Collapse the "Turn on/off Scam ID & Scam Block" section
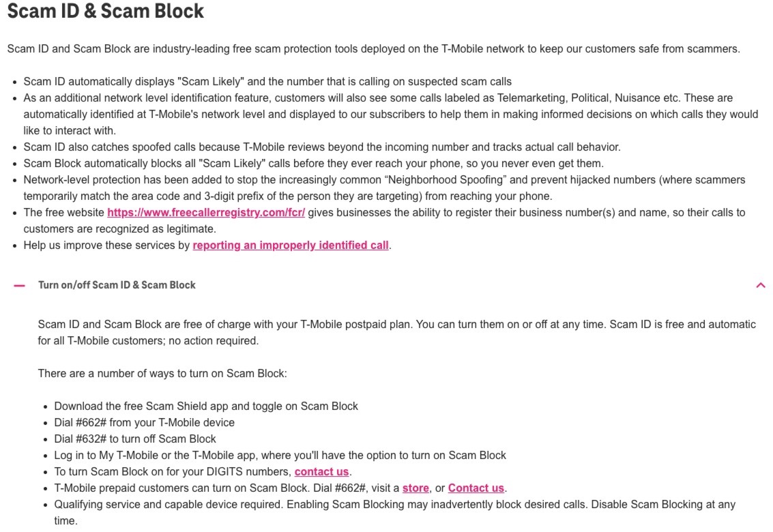Screen dimensions: 773x532 tap(116, 285)
